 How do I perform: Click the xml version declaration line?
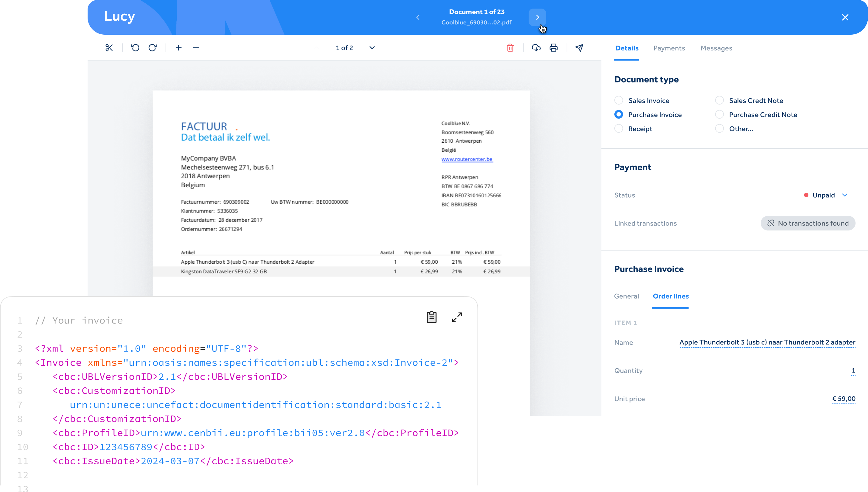coord(147,348)
